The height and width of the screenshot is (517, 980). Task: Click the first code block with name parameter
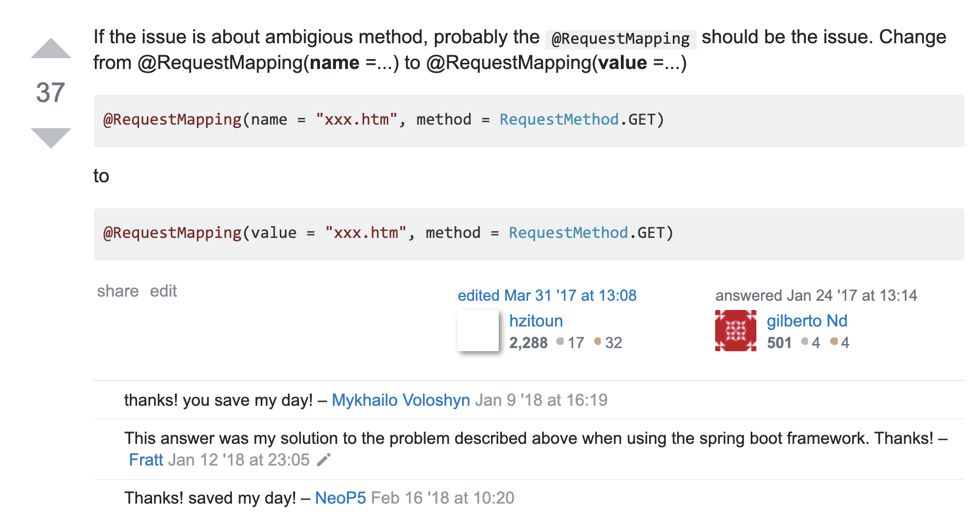tap(528, 120)
